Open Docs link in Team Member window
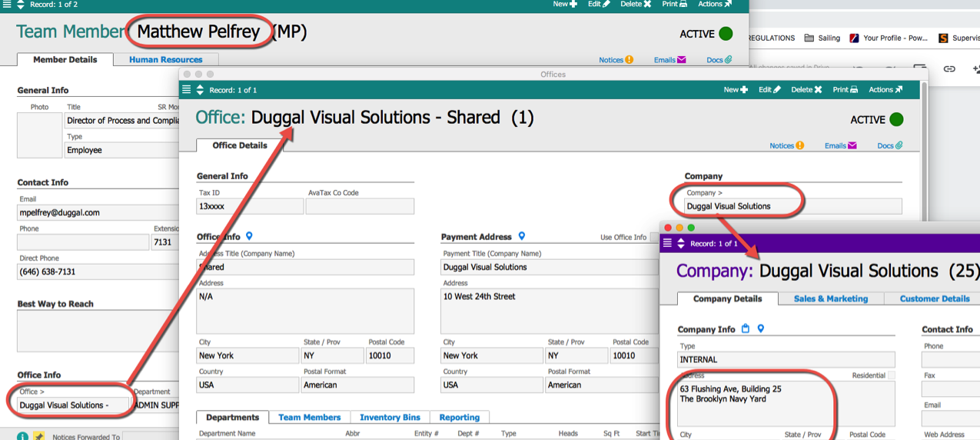 [719, 60]
